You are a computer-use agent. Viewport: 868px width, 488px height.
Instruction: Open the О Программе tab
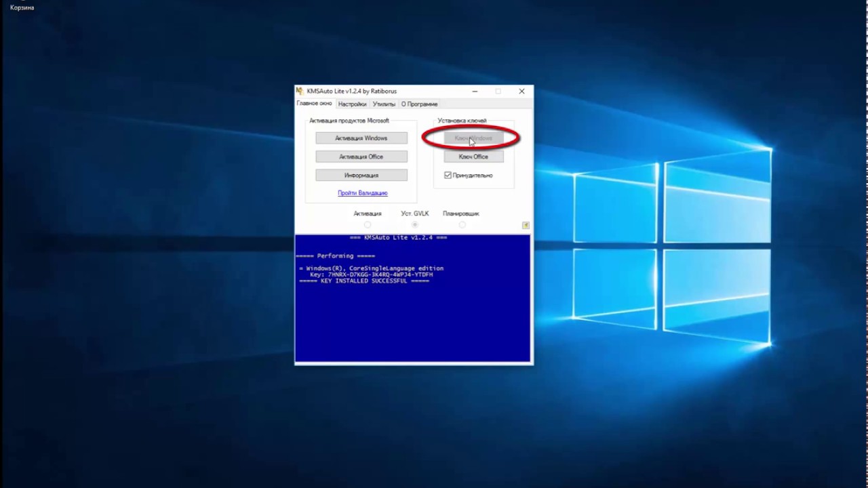point(419,104)
